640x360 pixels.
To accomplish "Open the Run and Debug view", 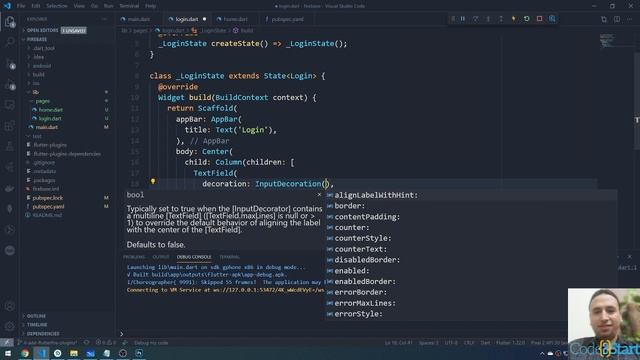I will (10, 84).
